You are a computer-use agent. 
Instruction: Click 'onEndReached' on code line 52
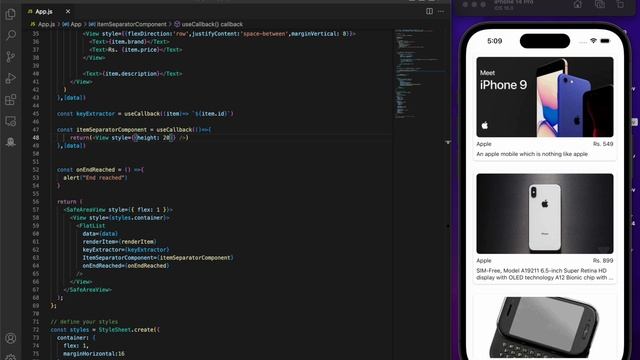click(96, 170)
